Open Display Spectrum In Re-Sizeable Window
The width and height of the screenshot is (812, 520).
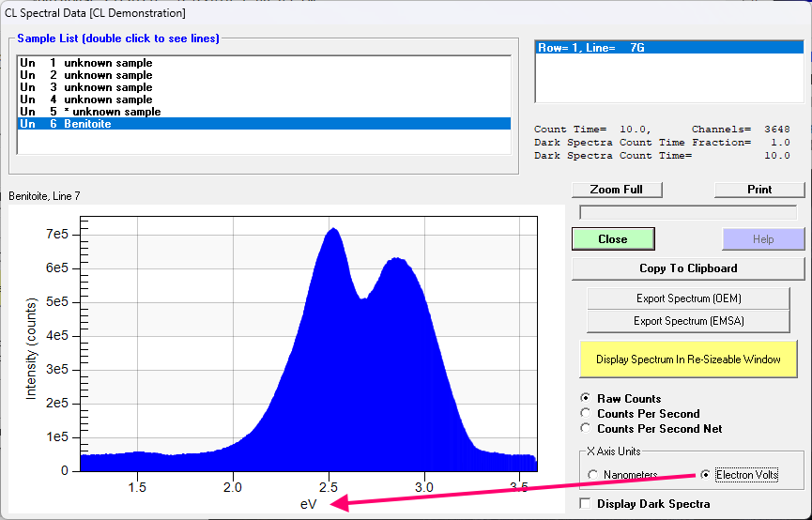point(687,359)
